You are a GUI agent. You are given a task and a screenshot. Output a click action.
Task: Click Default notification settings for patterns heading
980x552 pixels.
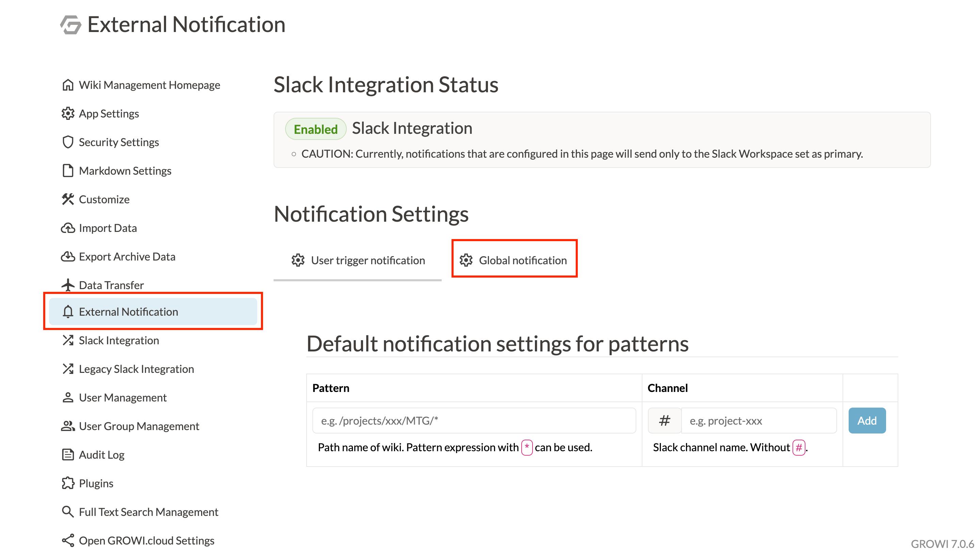tap(497, 344)
